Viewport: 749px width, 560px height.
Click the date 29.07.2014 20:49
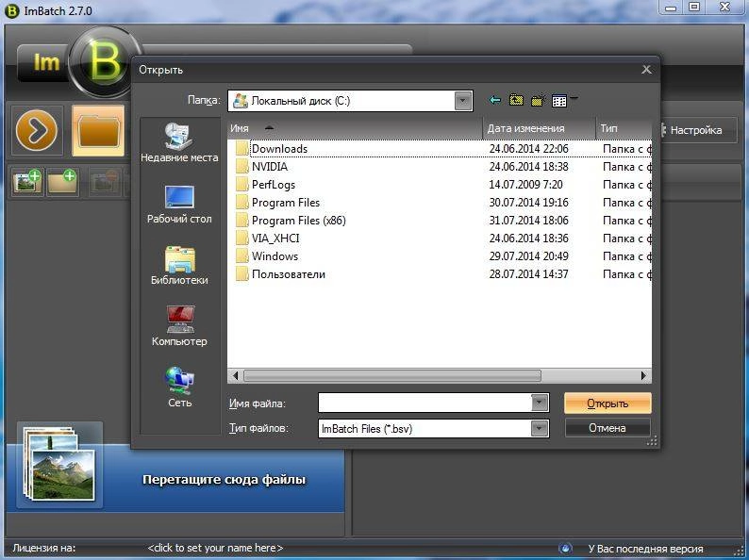pyautogui.click(x=528, y=256)
